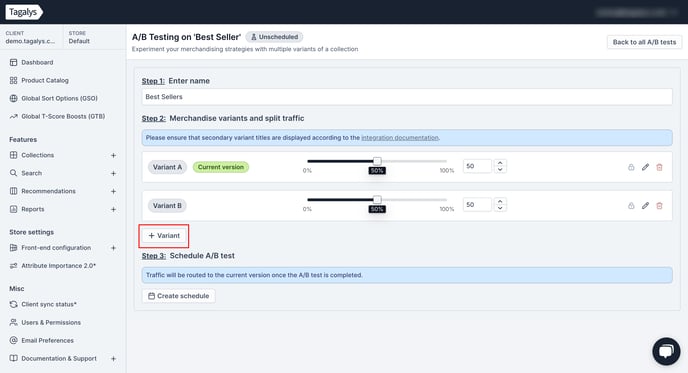This screenshot has width=688, height=373.
Task: Click the blurred account menu in the header
Action: click(x=637, y=12)
